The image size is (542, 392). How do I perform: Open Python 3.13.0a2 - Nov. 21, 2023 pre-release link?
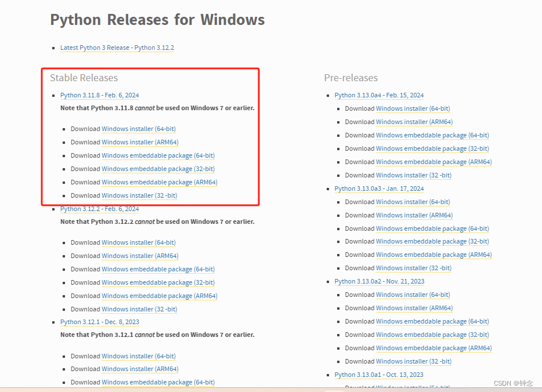pyautogui.click(x=380, y=281)
